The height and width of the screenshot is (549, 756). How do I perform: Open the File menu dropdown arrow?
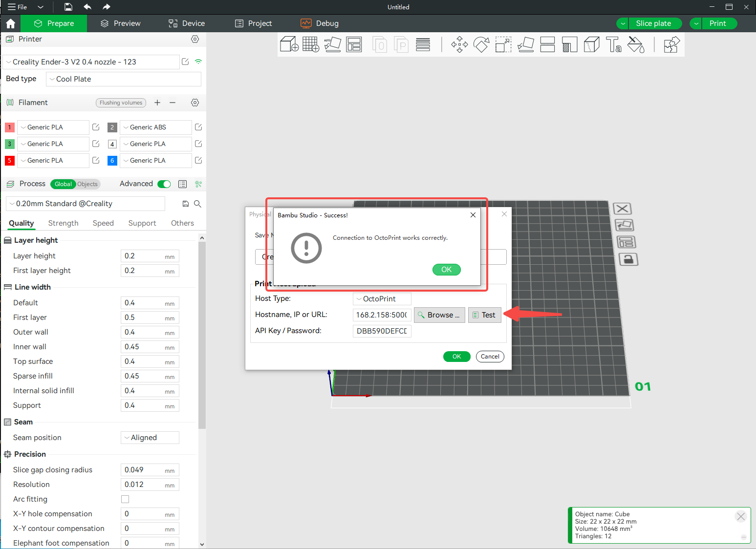coord(41,7)
